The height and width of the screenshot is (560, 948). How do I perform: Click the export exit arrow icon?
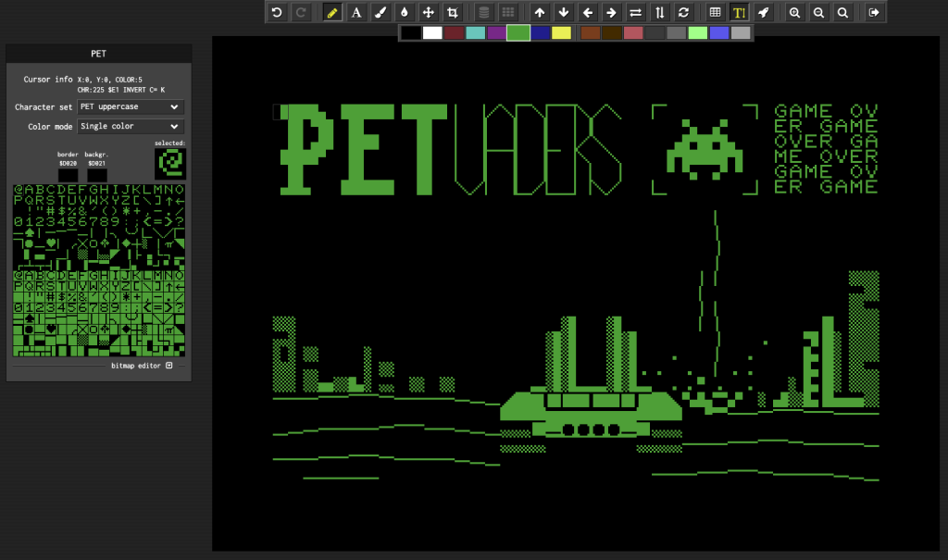874,12
